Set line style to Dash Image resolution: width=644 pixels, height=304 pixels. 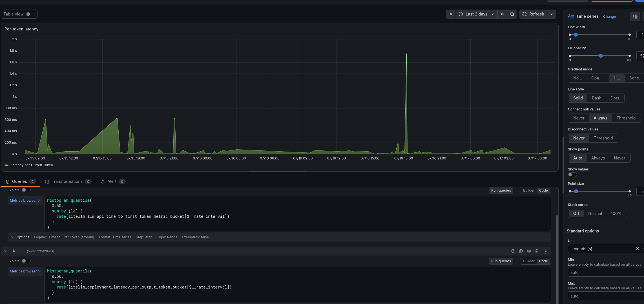click(x=596, y=98)
